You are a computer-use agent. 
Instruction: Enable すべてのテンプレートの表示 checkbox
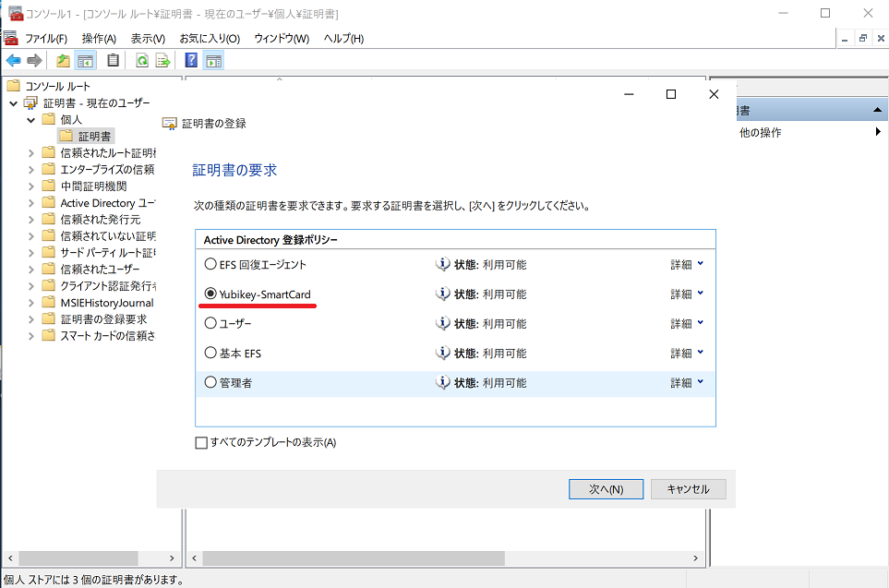[x=202, y=442]
